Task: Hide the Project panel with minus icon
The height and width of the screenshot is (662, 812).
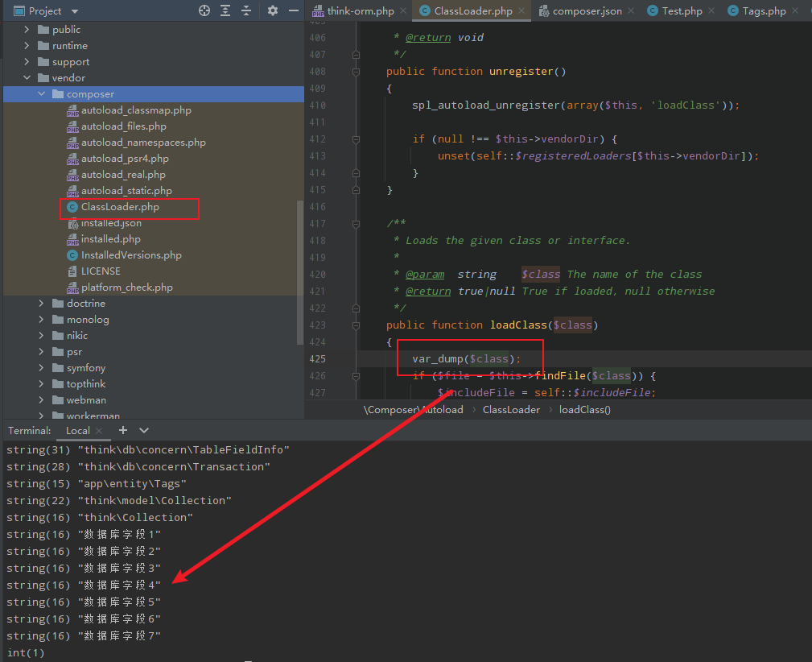Action: pyautogui.click(x=294, y=10)
